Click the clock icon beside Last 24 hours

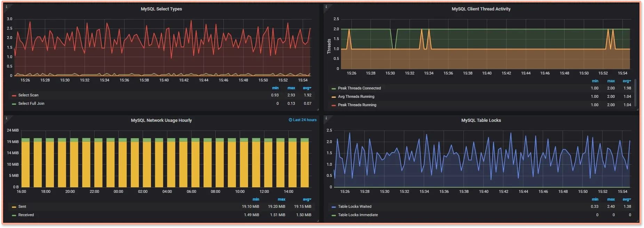point(291,120)
